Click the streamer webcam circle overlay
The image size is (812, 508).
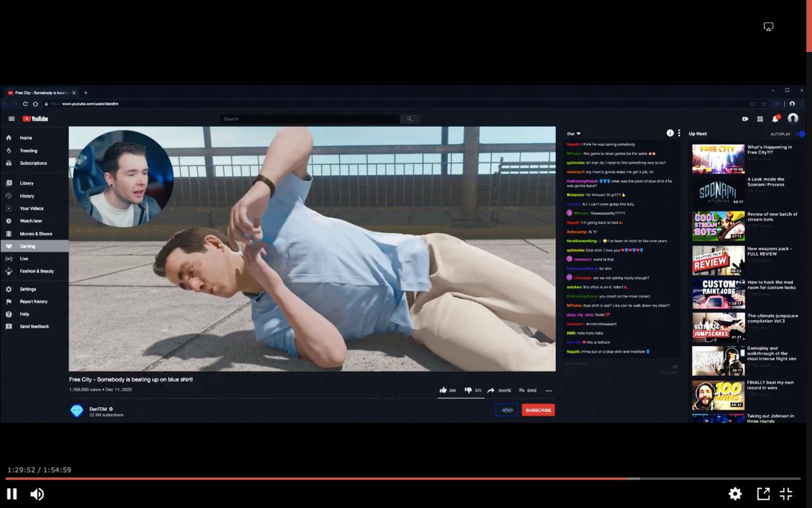point(123,178)
